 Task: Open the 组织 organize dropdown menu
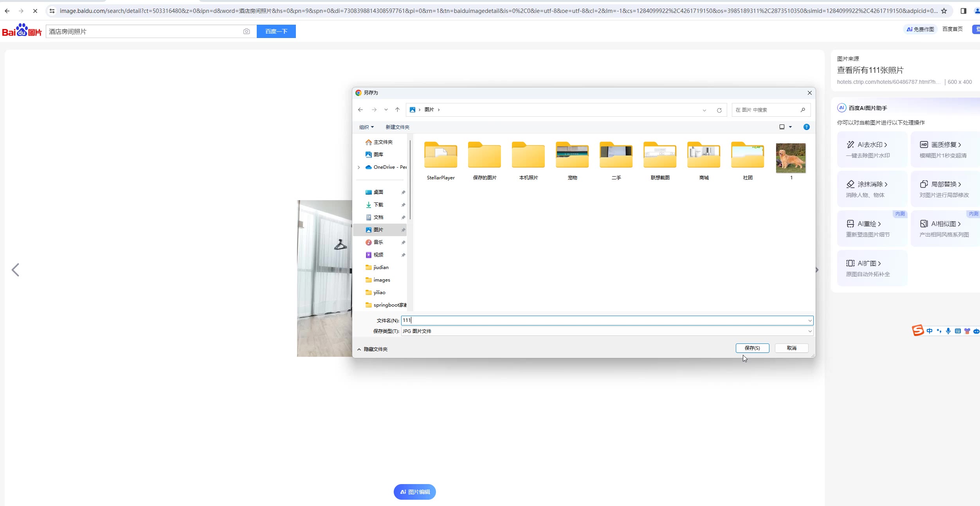(366, 127)
